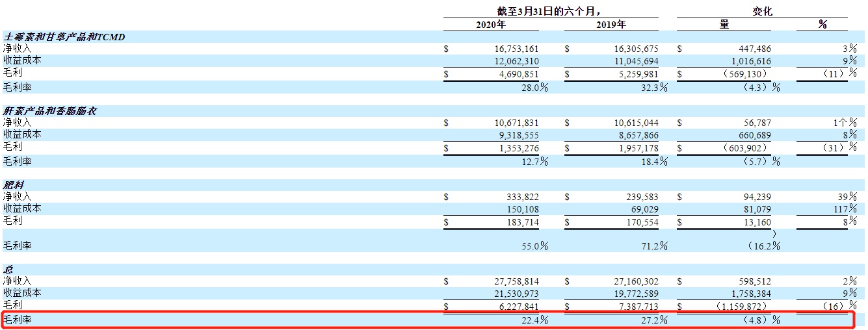Click the section title 总
The width and height of the screenshot is (868, 330).
8,270
